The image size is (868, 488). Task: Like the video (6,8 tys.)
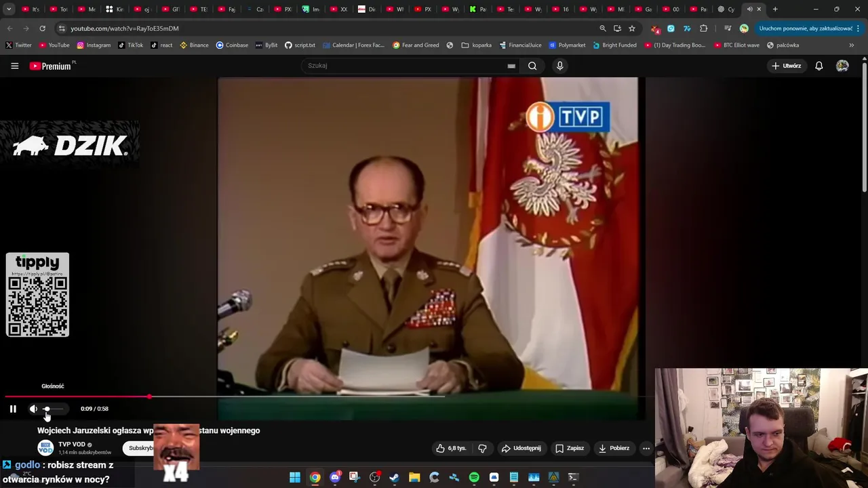click(451, 448)
